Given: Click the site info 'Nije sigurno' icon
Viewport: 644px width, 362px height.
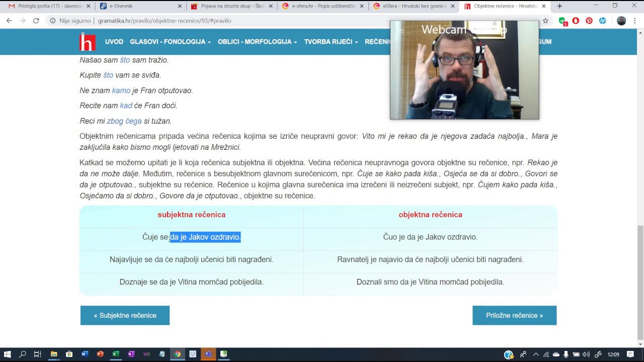Looking at the screenshot, I should pos(52,21).
